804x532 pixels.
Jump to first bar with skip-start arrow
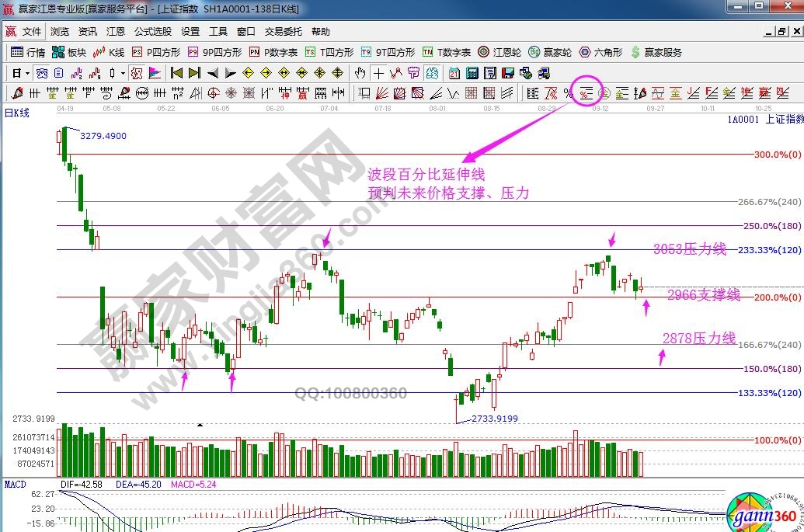pos(176,73)
